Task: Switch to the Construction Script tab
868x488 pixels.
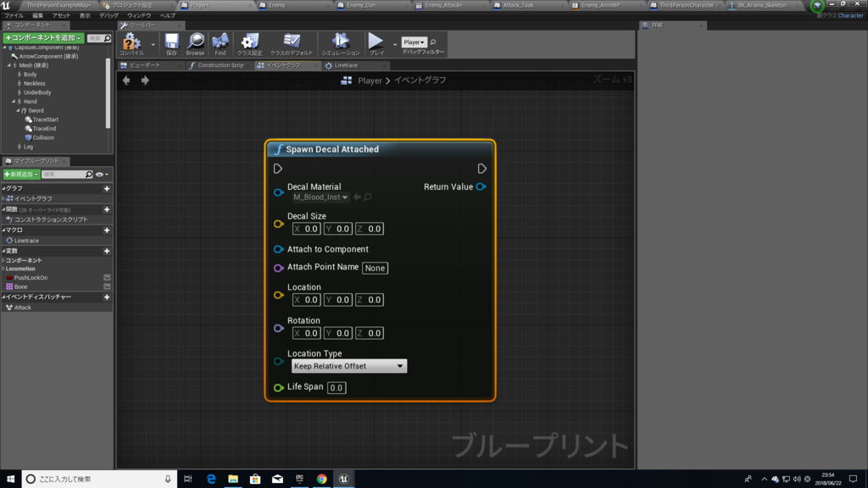Action: [x=220, y=65]
